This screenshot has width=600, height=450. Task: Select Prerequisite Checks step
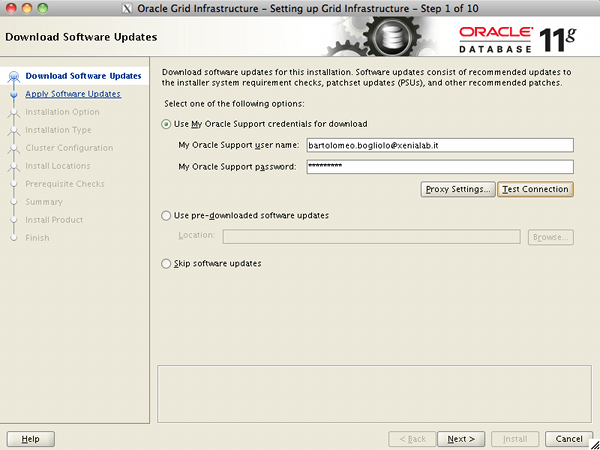point(65,184)
